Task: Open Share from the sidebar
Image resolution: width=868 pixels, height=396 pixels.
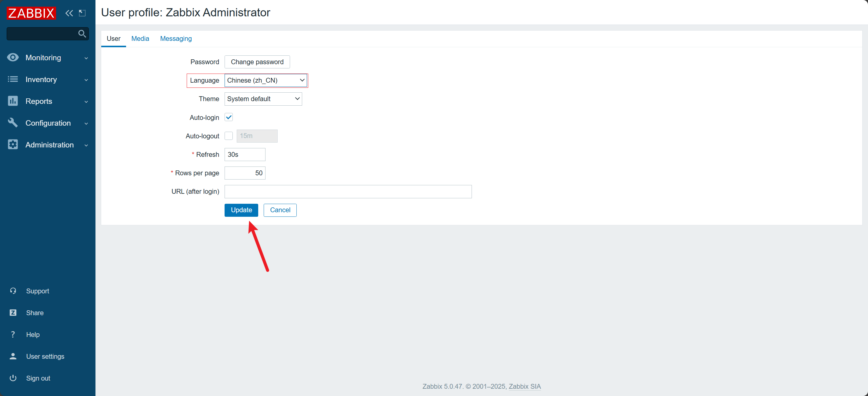Action: point(35,313)
